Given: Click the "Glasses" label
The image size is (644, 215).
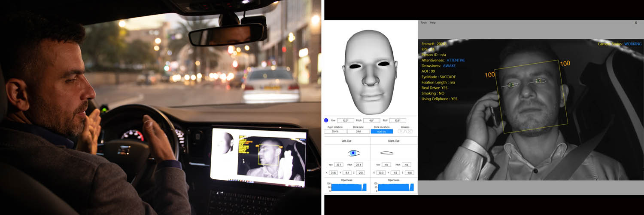Looking at the screenshot, I should click(405, 127).
